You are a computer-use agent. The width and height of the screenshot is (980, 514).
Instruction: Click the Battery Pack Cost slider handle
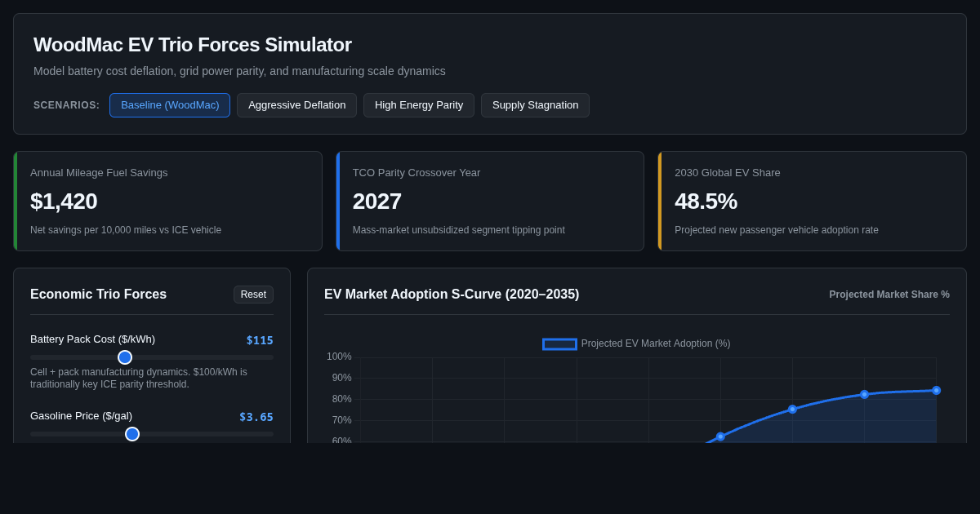pos(125,357)
